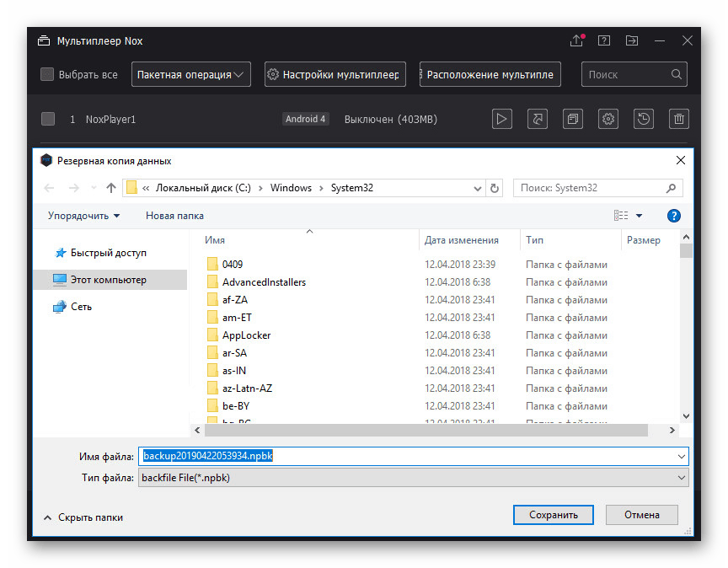The height and width of the screenshot is (568, 728).
Task: Click Windows in the breadcrumb path
Action: point(291,188)
